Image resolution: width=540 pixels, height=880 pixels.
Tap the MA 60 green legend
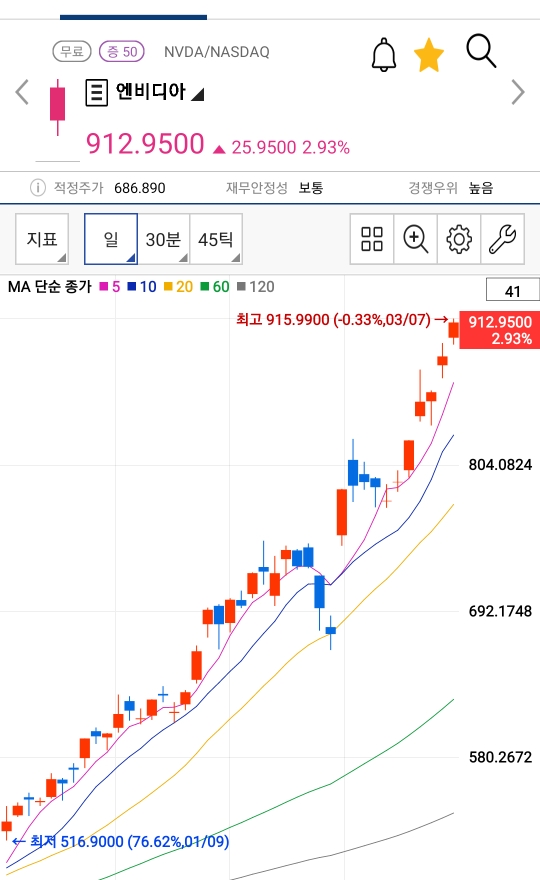[x=215, y=287]
